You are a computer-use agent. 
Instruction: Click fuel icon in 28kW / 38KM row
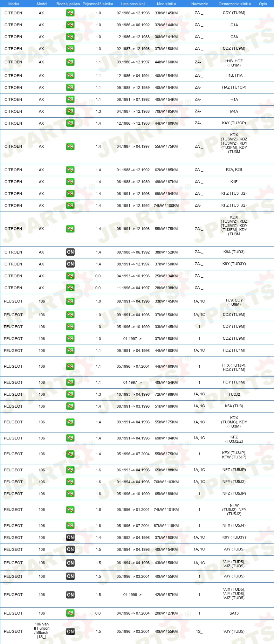pos(70,288)
